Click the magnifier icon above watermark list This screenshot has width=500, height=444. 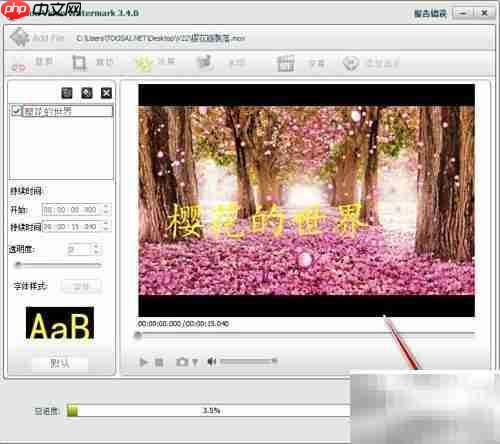click(x=87, y=93)
